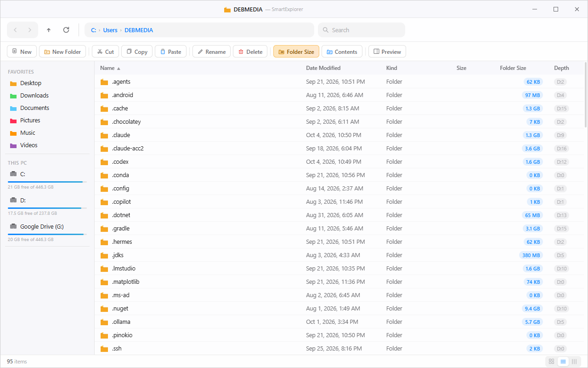588x368 pixels.
Task: Open the Pictures favorite folder
Action: point(47,121)
